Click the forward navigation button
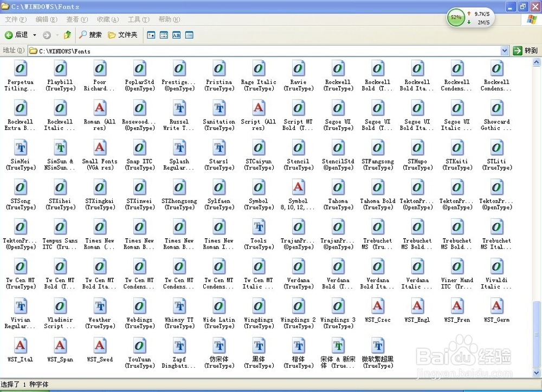This screenshot has height=392, width=542. tap(47, 35)
